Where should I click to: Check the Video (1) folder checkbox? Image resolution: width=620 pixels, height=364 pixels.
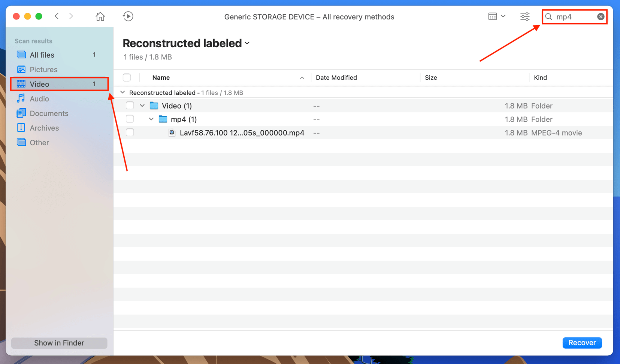point(130,106)
